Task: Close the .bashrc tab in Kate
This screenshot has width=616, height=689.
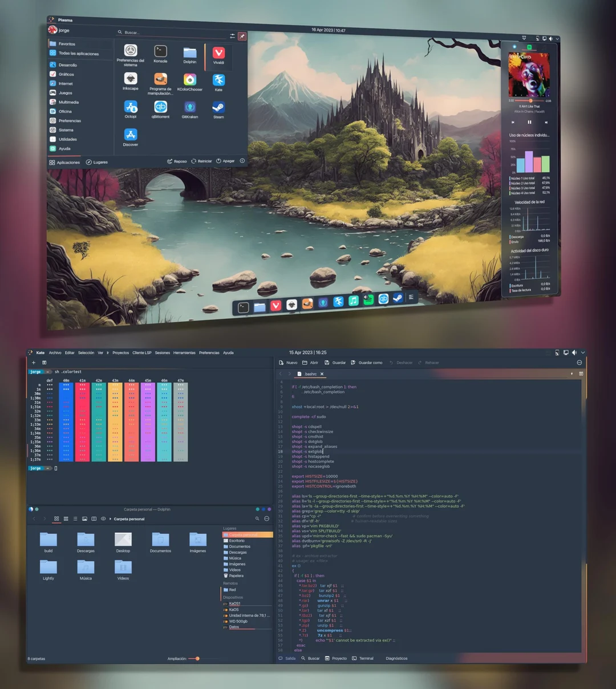Action: click(322, 374)
